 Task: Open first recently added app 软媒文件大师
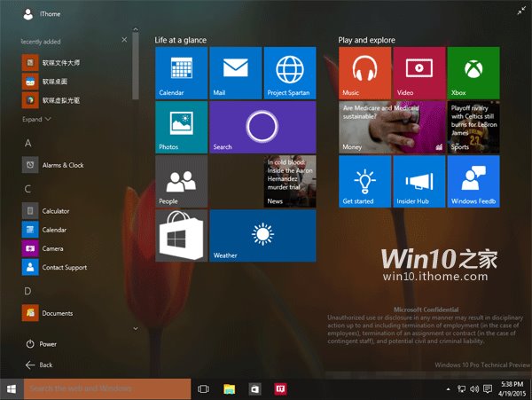(x=51, y=62)
